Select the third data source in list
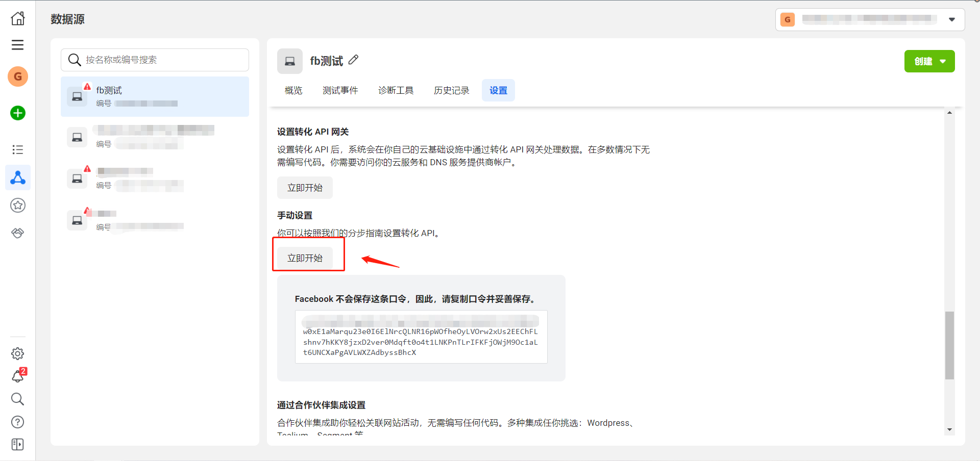This screenshot has width=980, height=461. click(x=155, y=178)
